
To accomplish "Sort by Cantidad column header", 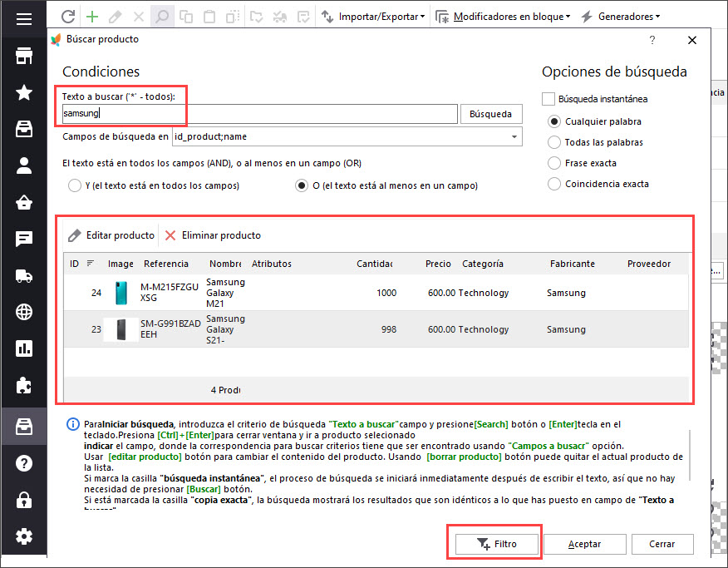I will pyautogui.click(x=374, y=264).
